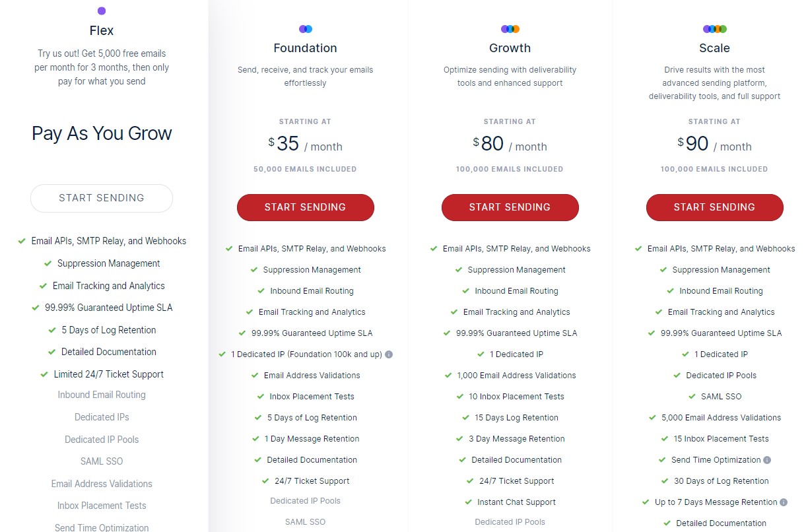
Task: Click the Pay As You Grow heading
Action: click(x=102, y=133)
